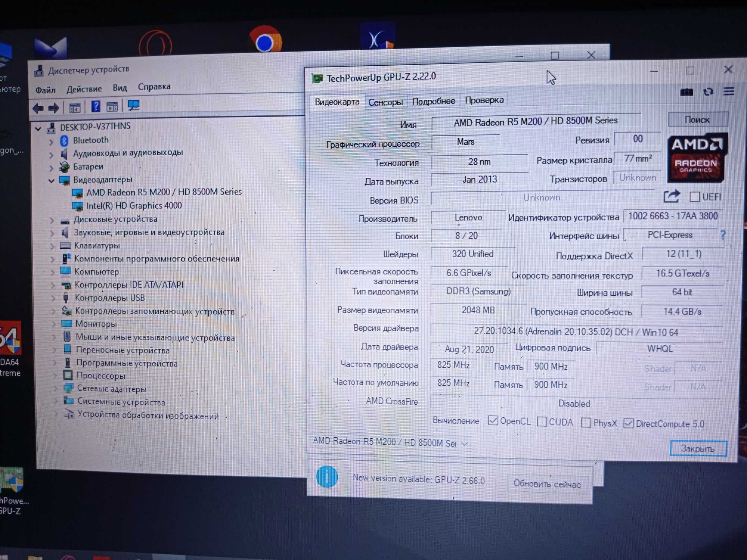Toggle the DirectCompute 5.0 checkbox
Image resolution: width=747 pixels, height=560 pixels.
[628, 423]
